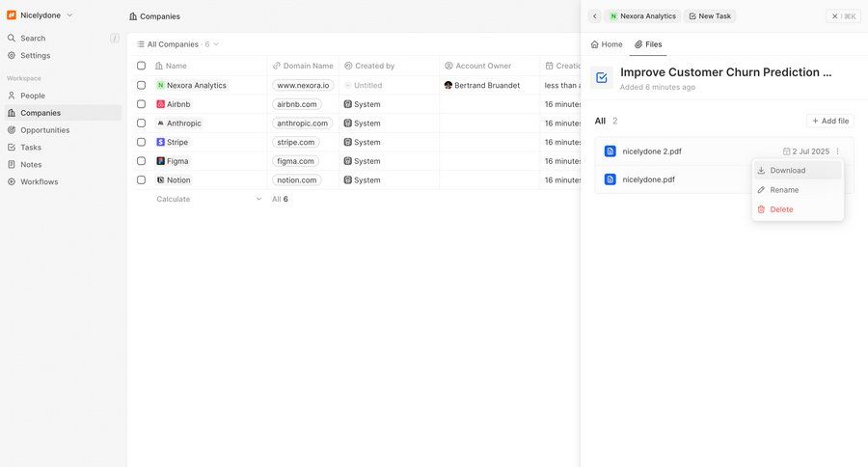Click the Figma company logo icon
Viewport: 868px width, 467px height.
[x=160, y=161]
